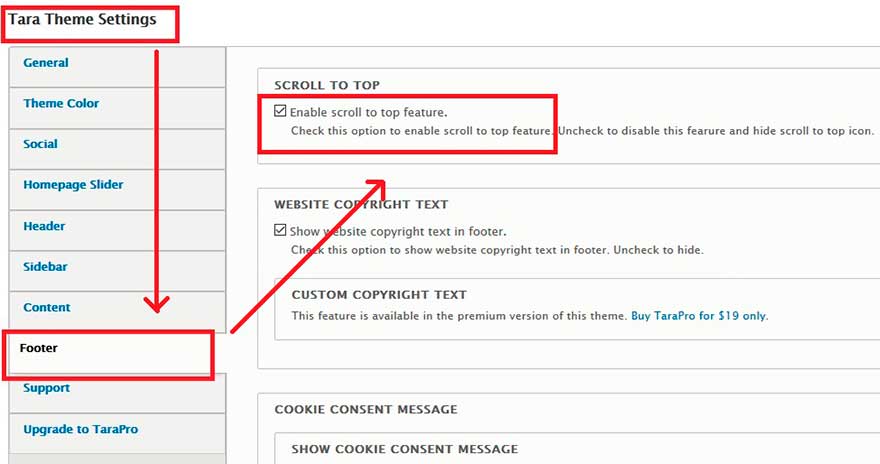Uncheck Show website copyright text in footer
Viewport: 880px width, 464px height.
[x=281, y=230]
